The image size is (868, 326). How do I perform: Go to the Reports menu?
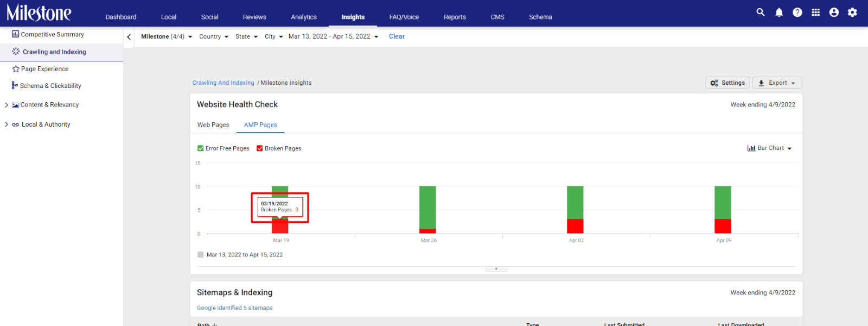tap(455, 17)
